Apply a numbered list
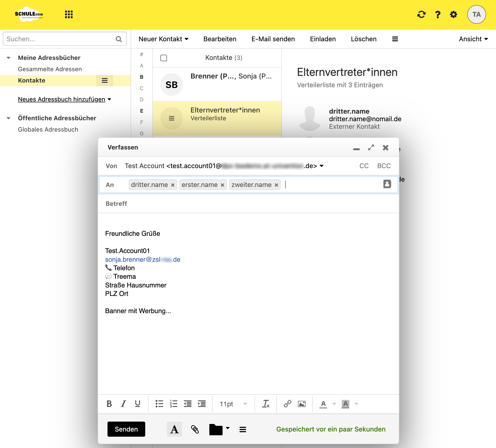 coord(174,404)
